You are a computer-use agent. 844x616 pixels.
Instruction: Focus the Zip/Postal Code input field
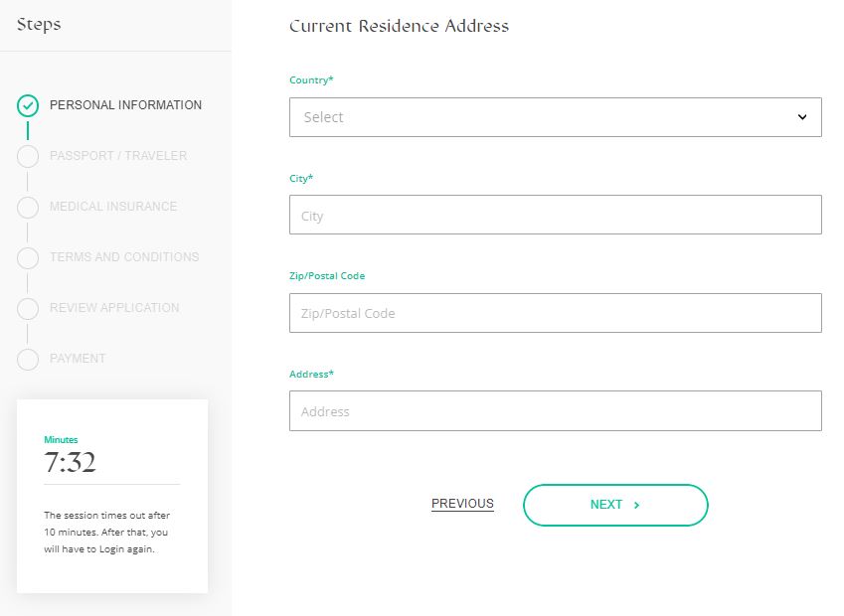(x=555, y=313)
